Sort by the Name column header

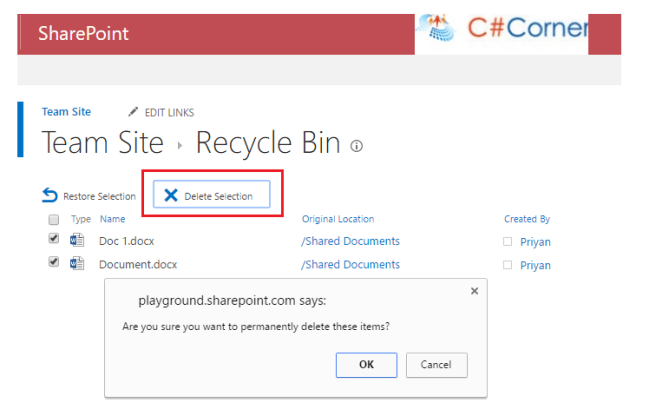[112, 219]
